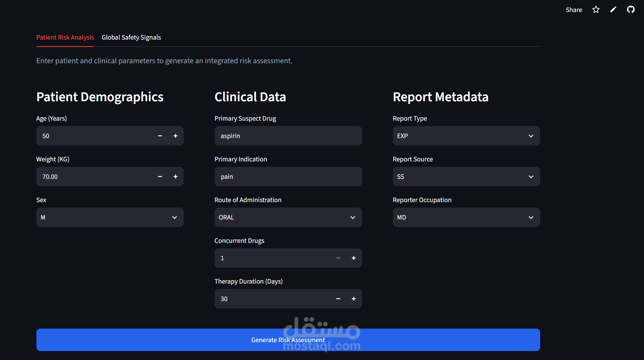Click the Share button

(574, 10)
